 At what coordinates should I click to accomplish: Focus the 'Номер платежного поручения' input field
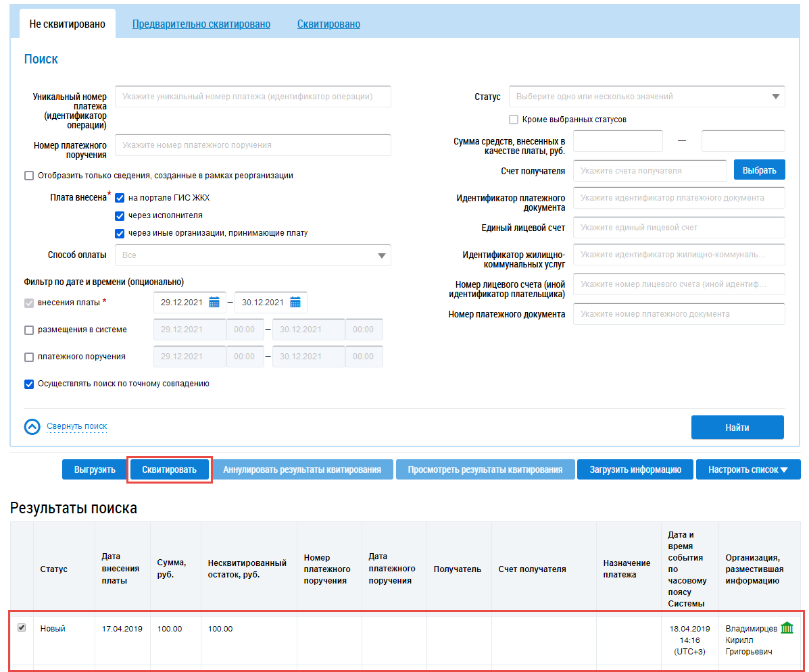pyautogui.click(x=253, y=145)
